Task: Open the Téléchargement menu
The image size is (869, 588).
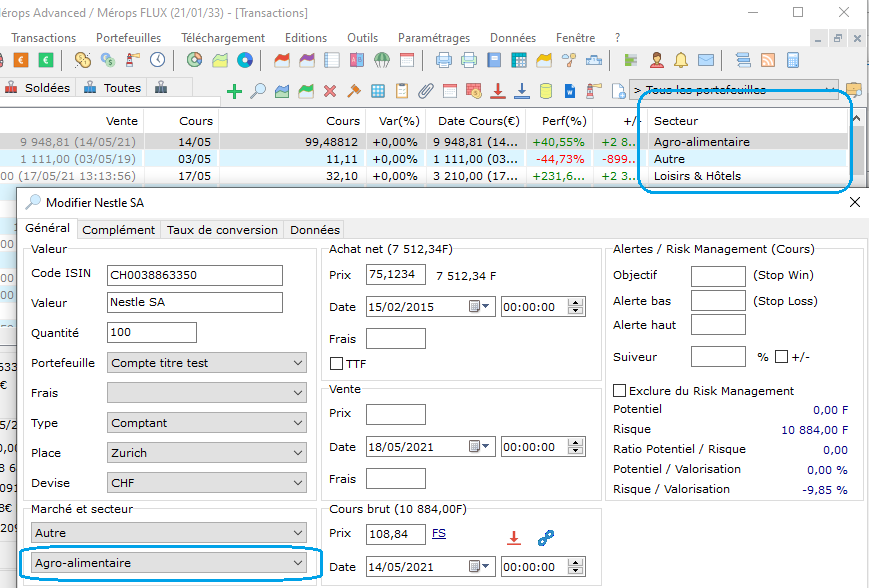Action: pyautogui.click(x=223, y=38)
